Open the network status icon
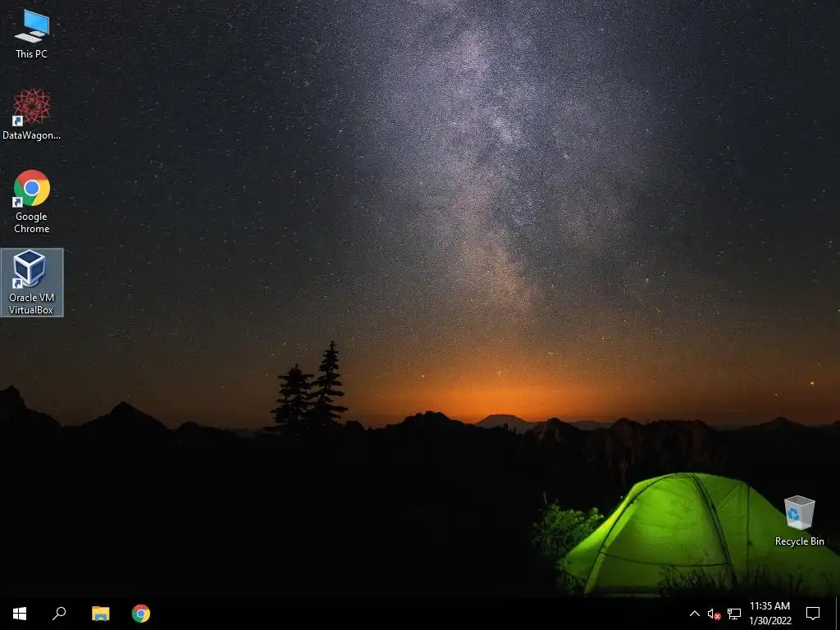 (x=734, y=614)
